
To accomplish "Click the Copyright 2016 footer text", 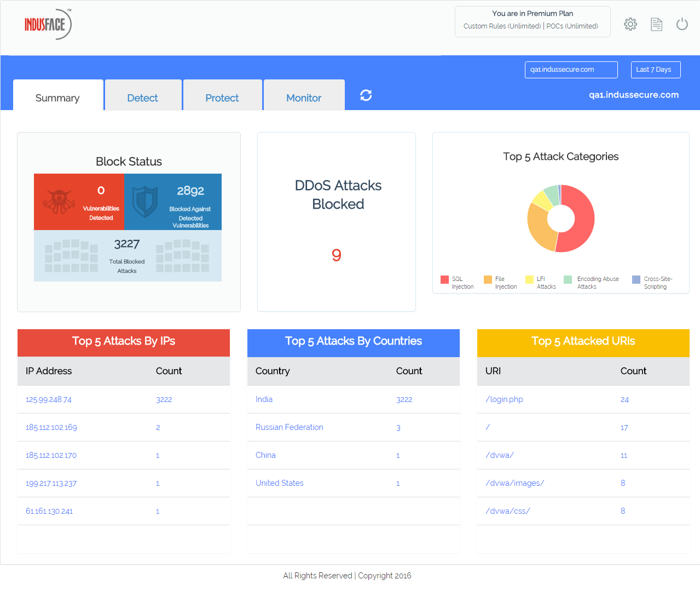I will pyautogui.click(x=385, y=576).
